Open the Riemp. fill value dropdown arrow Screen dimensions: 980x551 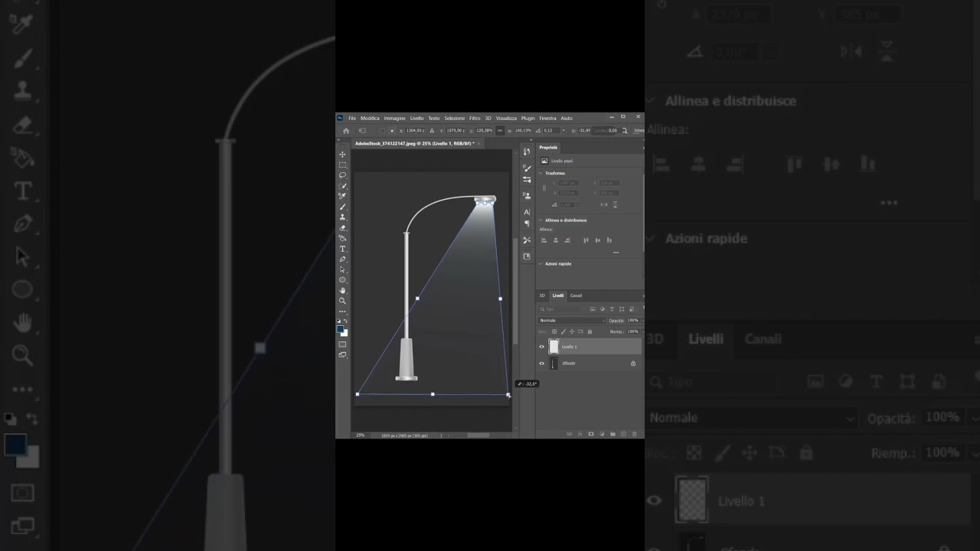coord(642,331)
